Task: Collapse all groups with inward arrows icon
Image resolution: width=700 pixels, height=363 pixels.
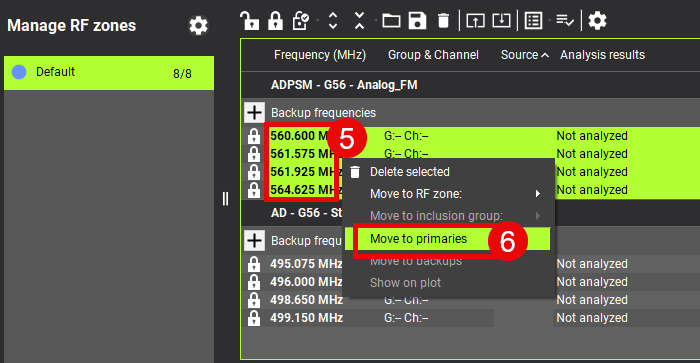Action: (359, 21)
